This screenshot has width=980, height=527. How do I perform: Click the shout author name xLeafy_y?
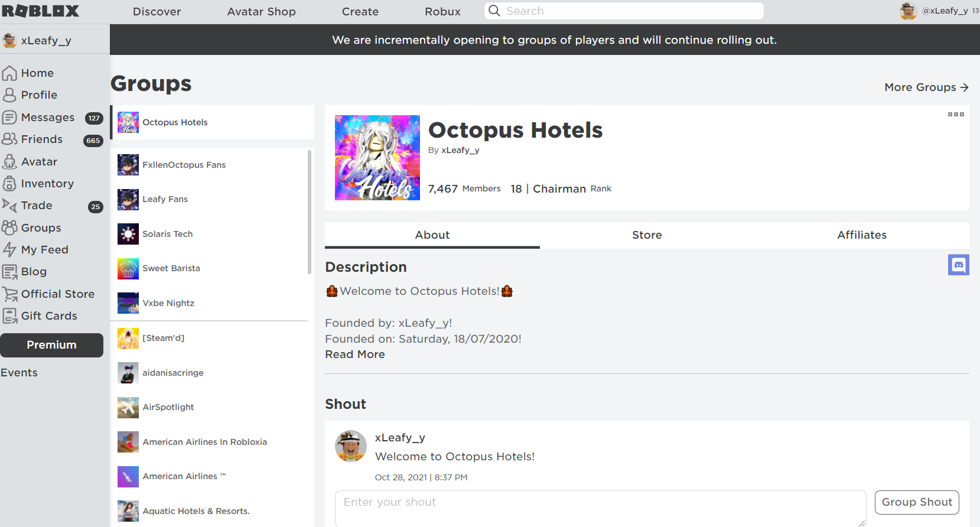click(x=400, y=438)
